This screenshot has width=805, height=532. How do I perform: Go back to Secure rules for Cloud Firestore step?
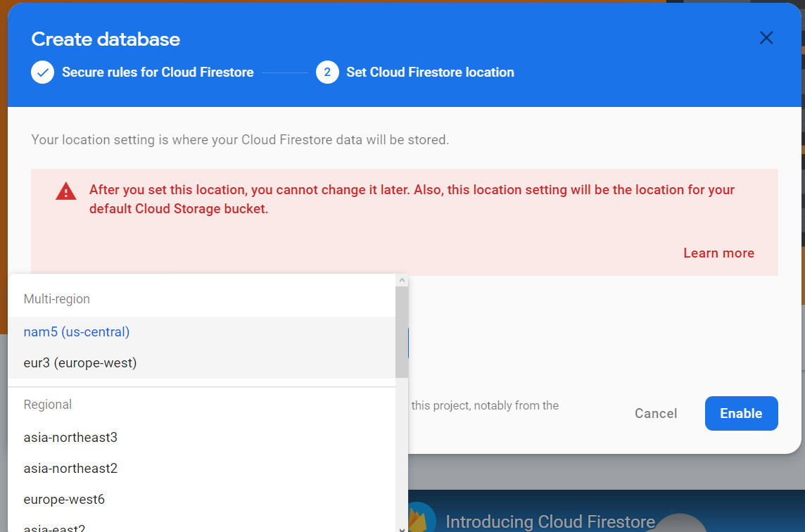158,72
